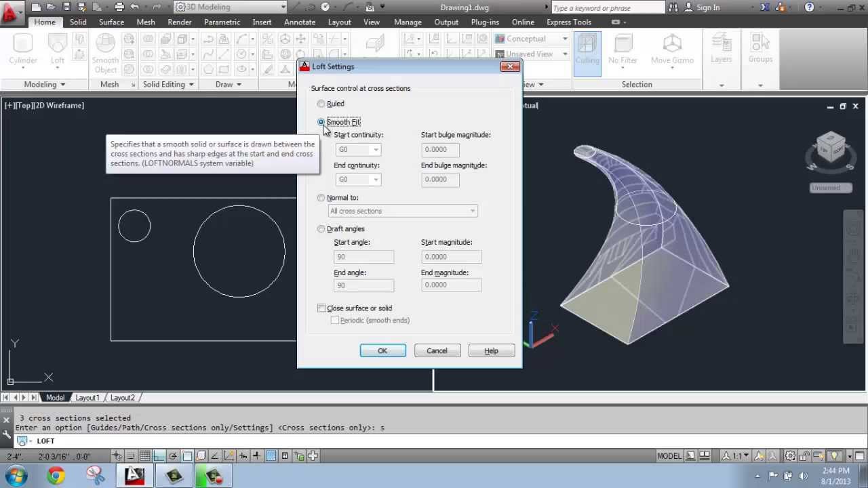Click the command line customize wrench icon
This screenshot has height=488, width=868.
pos(6,434)
